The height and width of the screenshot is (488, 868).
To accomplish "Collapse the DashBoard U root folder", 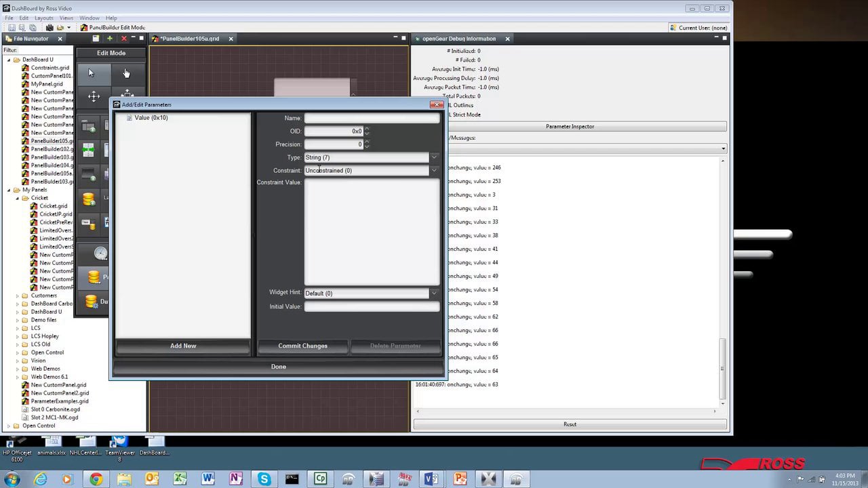I will coord(9,60).
